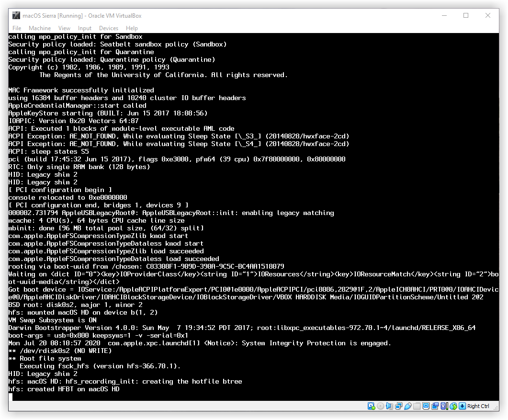This screenshot has height=420, width=508.
Task: Expand the Input menu
Action: point(85,28)
